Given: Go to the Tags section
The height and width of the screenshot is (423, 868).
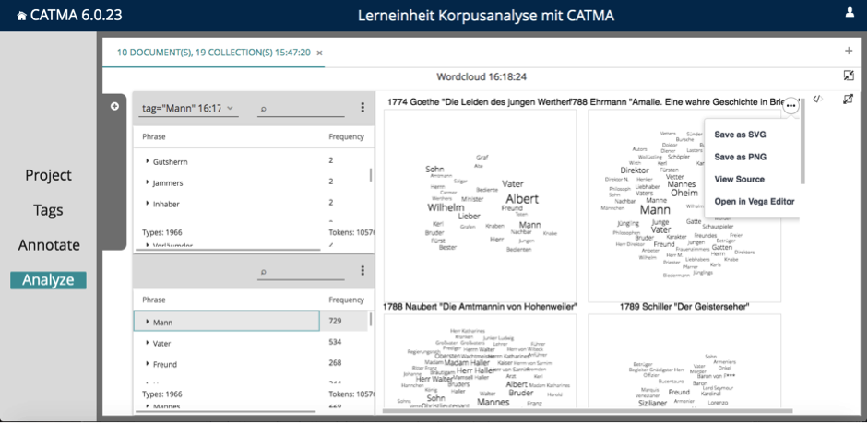Looking at the screenshot, I should pyautogui.click(x=48, y=210).
